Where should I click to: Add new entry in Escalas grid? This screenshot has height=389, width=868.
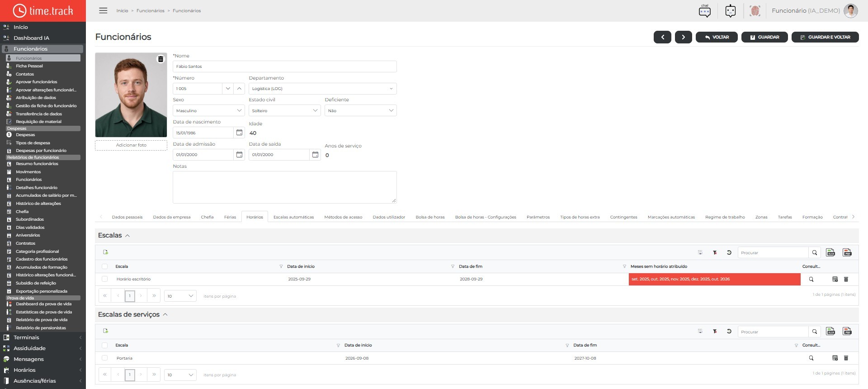105,252
